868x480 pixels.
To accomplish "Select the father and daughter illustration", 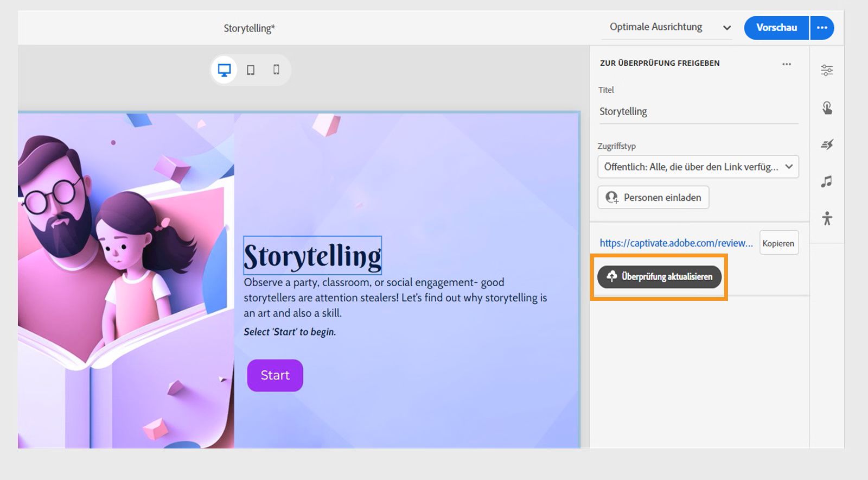I will point(126,280).
